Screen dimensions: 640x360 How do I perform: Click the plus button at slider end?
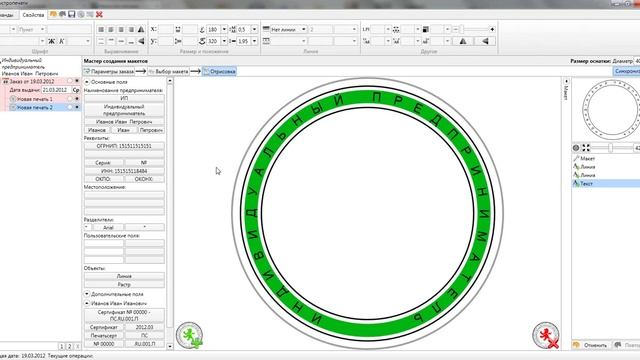click(x=492, y=29)
